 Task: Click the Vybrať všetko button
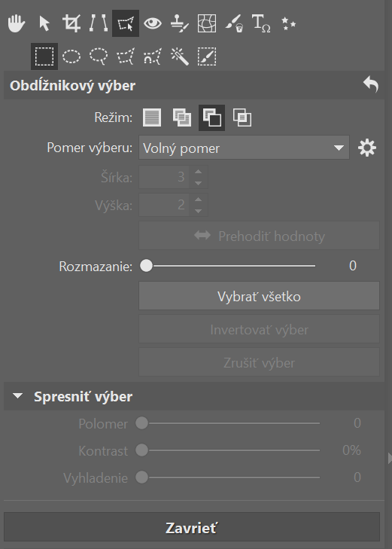point(259,296)
